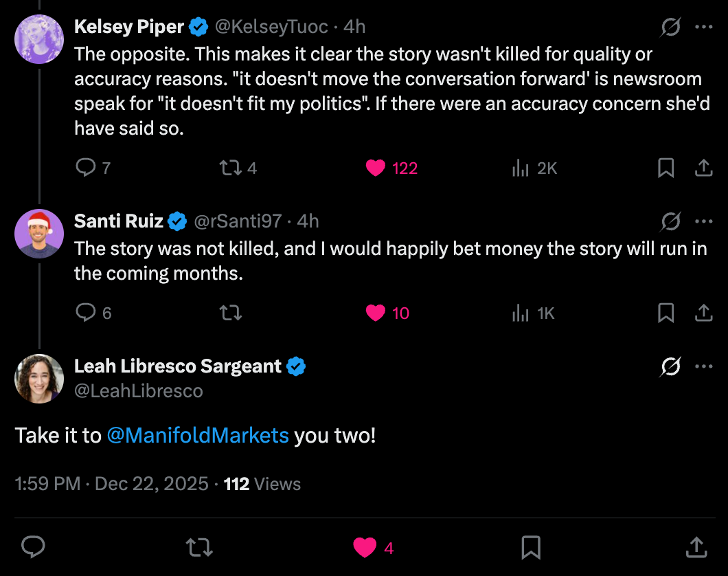The image size is (728, 576).
Task: Repost Santi Ruiz's tweet
Action: point(230,313)
